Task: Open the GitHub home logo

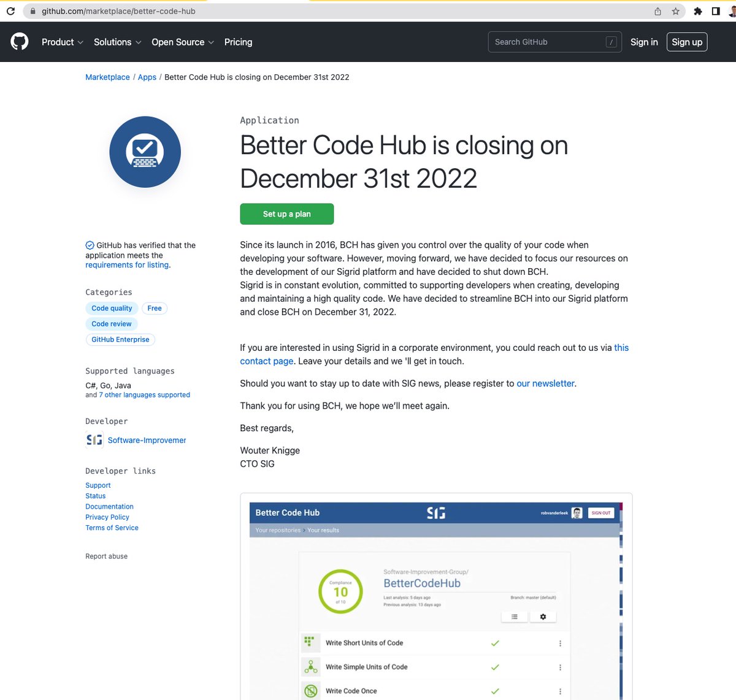Action: point(20,42)
